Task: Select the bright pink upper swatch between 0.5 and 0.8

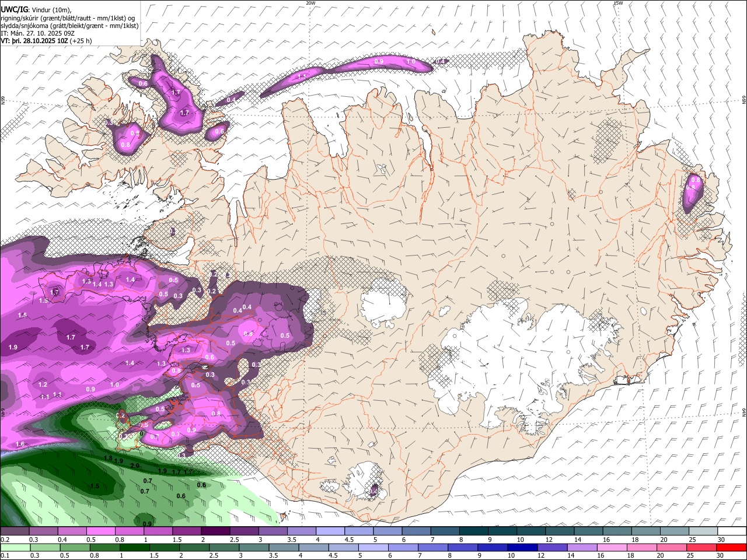Action: [100, 531]
